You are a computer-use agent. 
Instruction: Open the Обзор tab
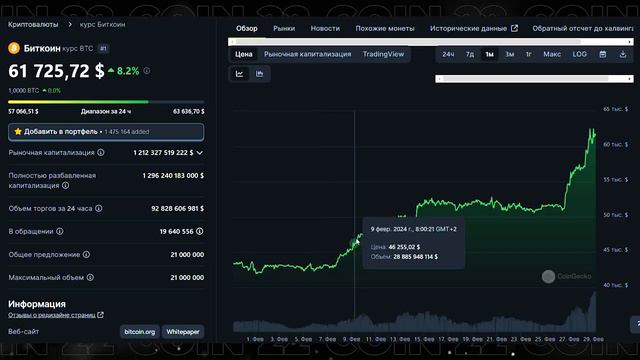pos(247,29)
